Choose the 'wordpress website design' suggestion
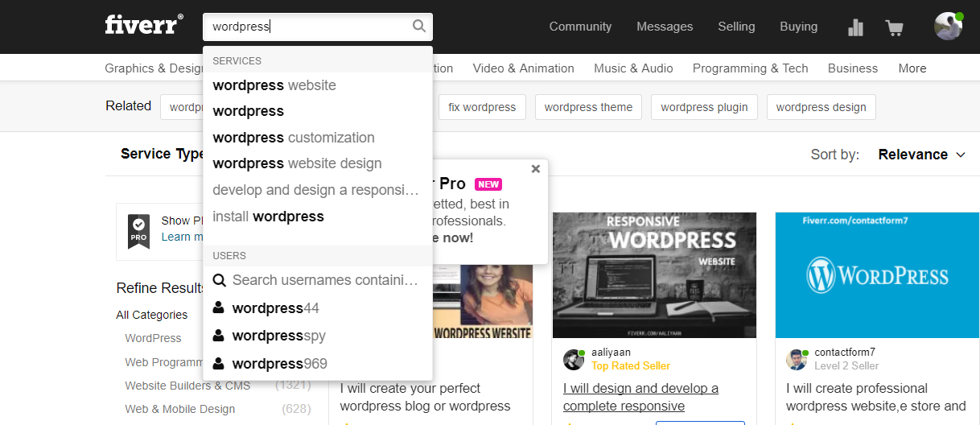Screen dimensions: 980x425 [318, 163]
